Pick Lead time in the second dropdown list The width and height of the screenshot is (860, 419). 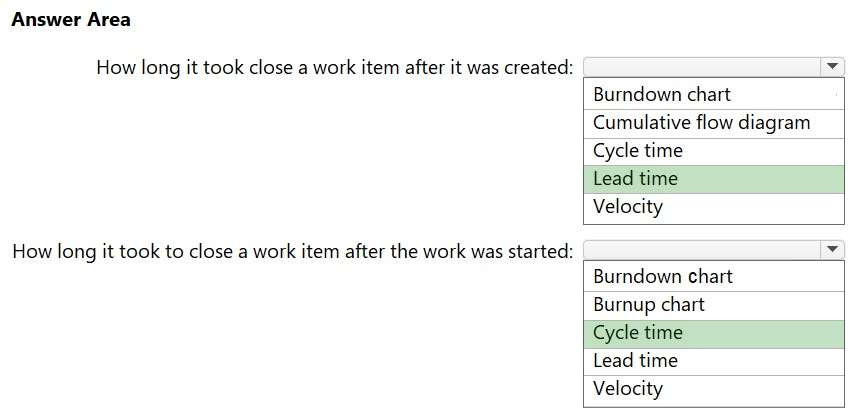tap(635, 361)
